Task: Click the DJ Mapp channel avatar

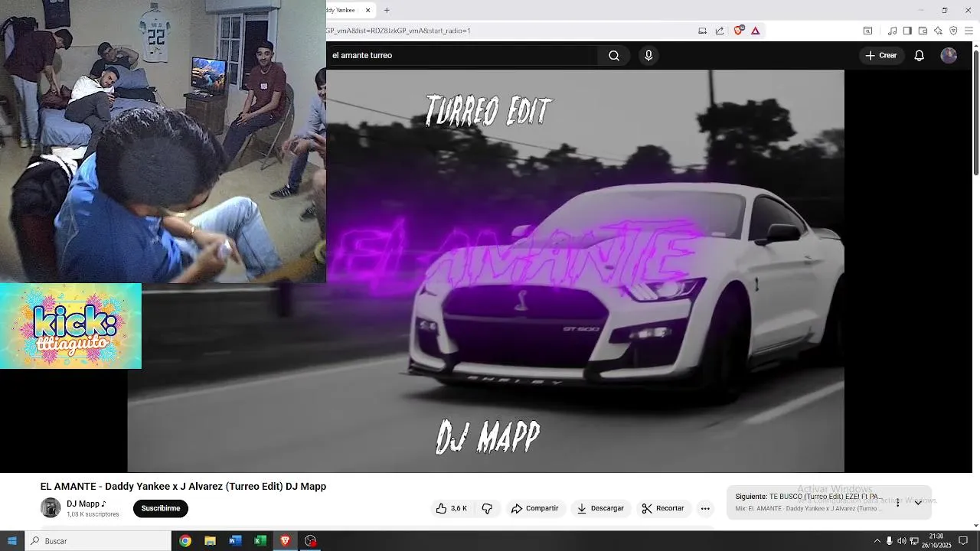Action: coord(51,508)
